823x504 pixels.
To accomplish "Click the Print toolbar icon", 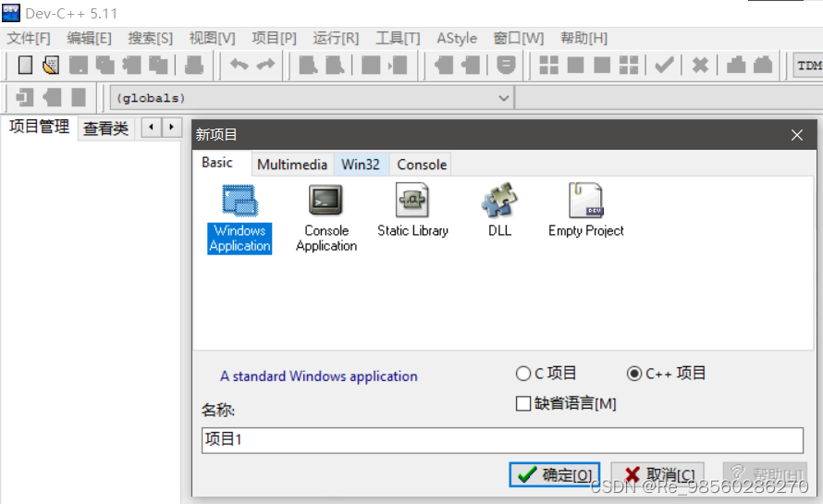I will 193,65.
